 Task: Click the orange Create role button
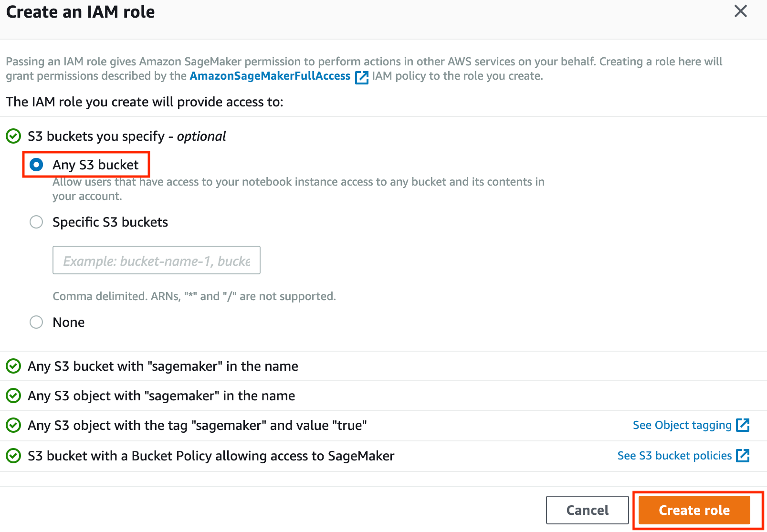(x=694, y=510)
